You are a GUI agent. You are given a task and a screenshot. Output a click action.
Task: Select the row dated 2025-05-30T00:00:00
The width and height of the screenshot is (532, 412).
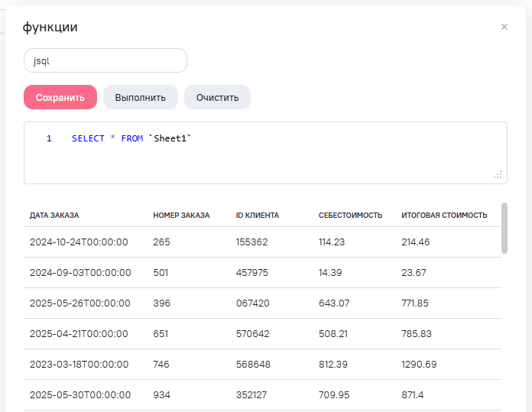(80, 395)
